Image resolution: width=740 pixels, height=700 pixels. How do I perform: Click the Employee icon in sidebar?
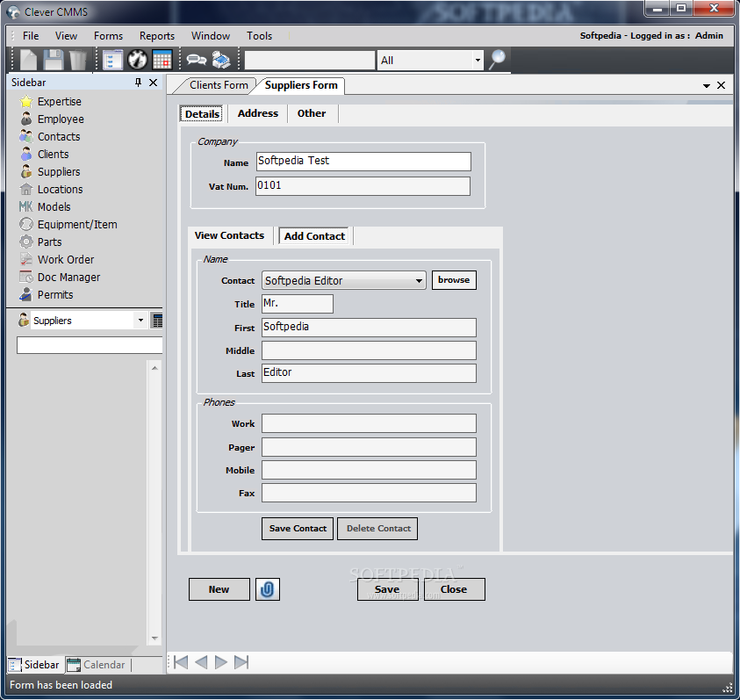pos(26,119)
